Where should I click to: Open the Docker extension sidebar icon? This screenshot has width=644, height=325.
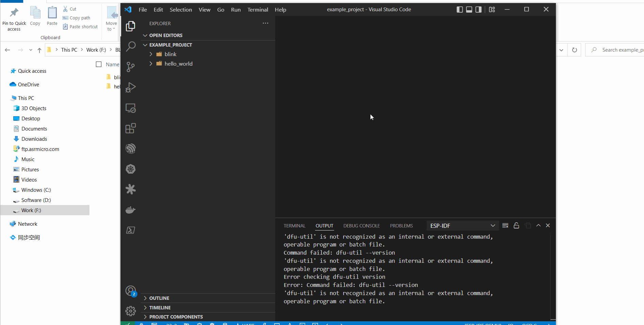(x=130, y=210)
